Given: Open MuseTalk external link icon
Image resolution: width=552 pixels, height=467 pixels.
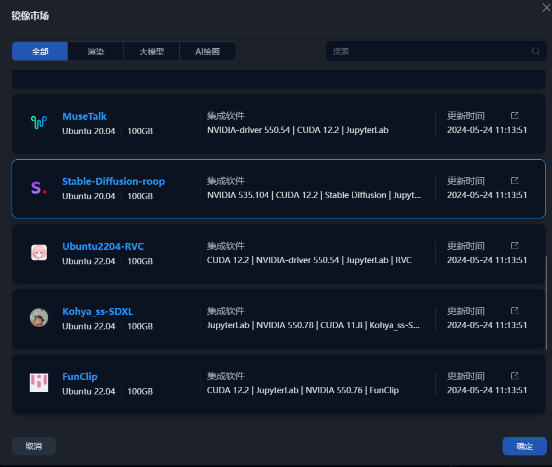Looking at the screenshot, I should click(x=514, y=115).
